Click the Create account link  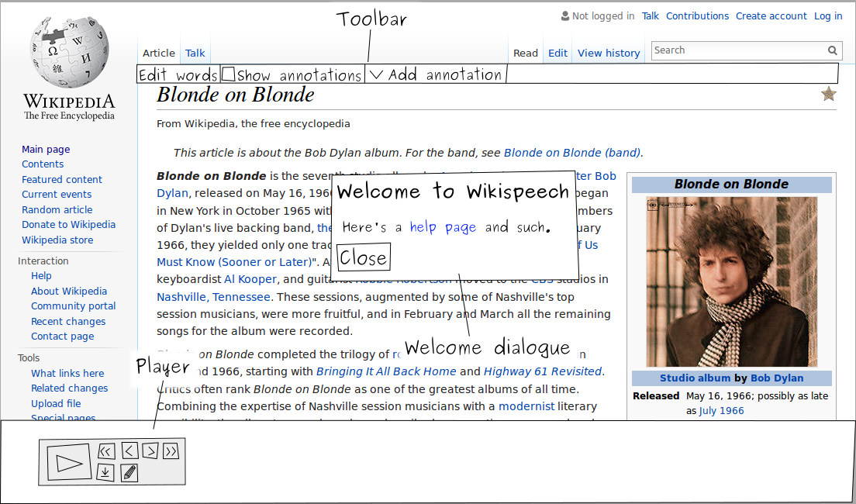click(x=771, y=16)
